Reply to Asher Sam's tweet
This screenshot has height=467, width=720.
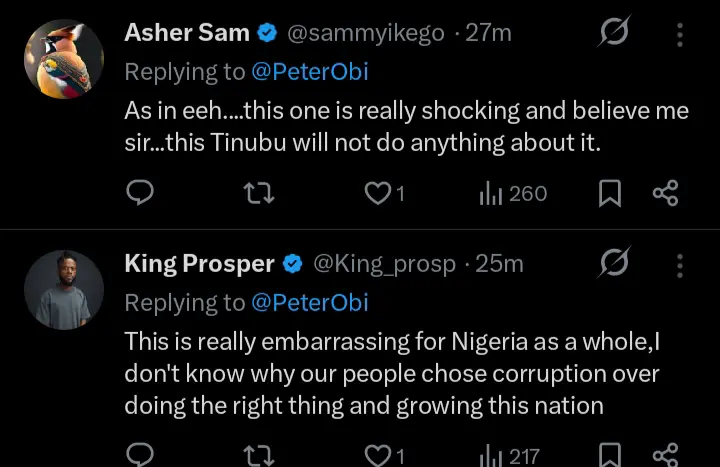(141, 193)
